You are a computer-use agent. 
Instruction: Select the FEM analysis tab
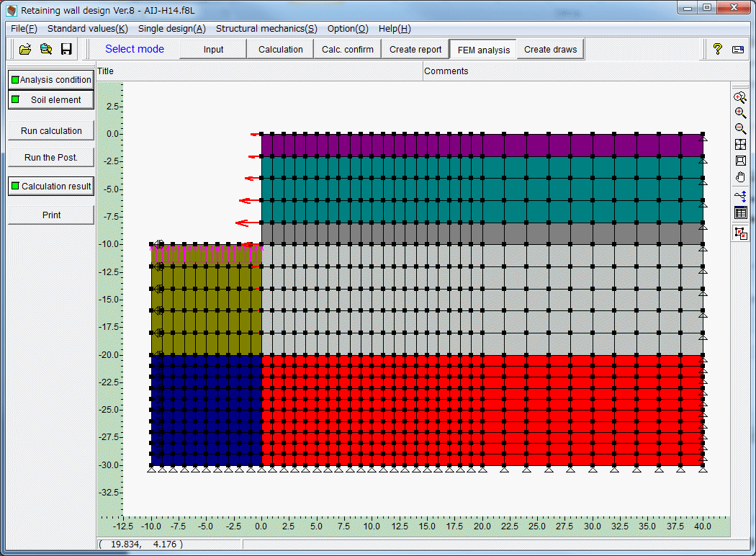coord(484,50)
